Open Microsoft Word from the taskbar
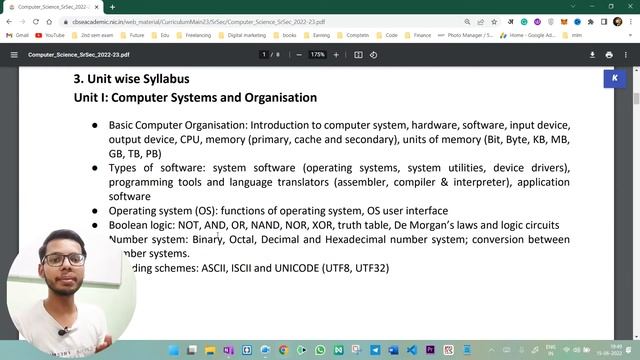This screenshot has width=640, height=360. pos(393,350)
